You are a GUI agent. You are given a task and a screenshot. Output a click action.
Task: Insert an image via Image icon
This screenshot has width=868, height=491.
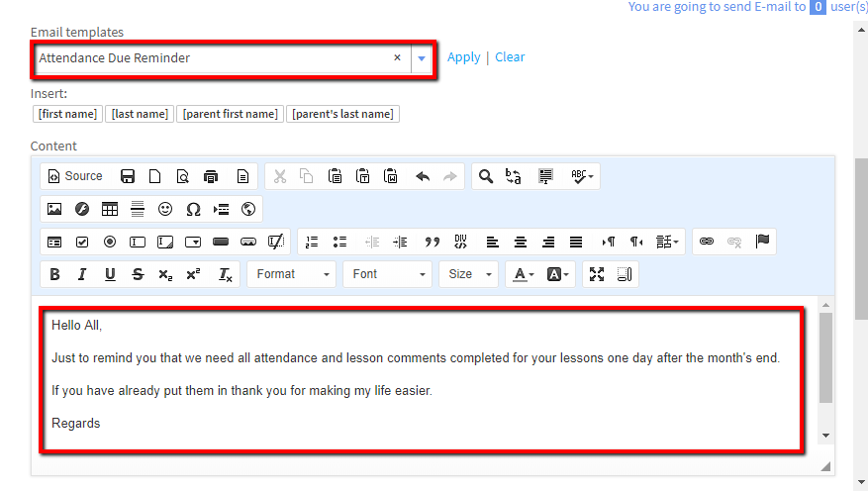(54, 209)
